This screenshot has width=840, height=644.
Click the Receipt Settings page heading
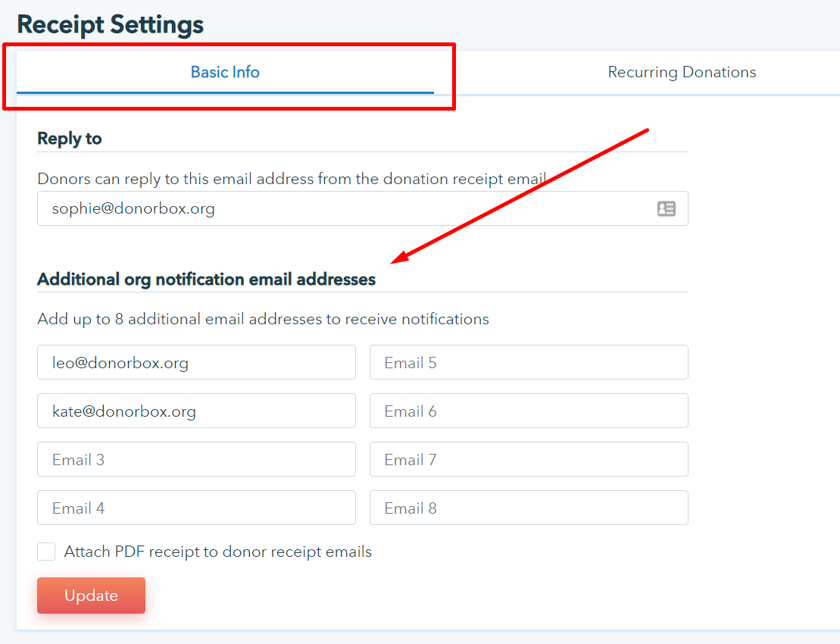pyautogui.click(x=111, y=24)
